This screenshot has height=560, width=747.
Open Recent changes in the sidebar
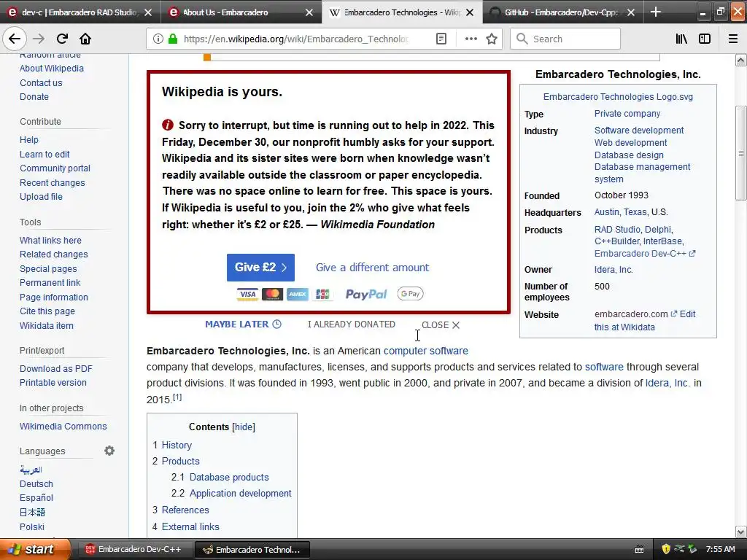(x=53, y=183)
